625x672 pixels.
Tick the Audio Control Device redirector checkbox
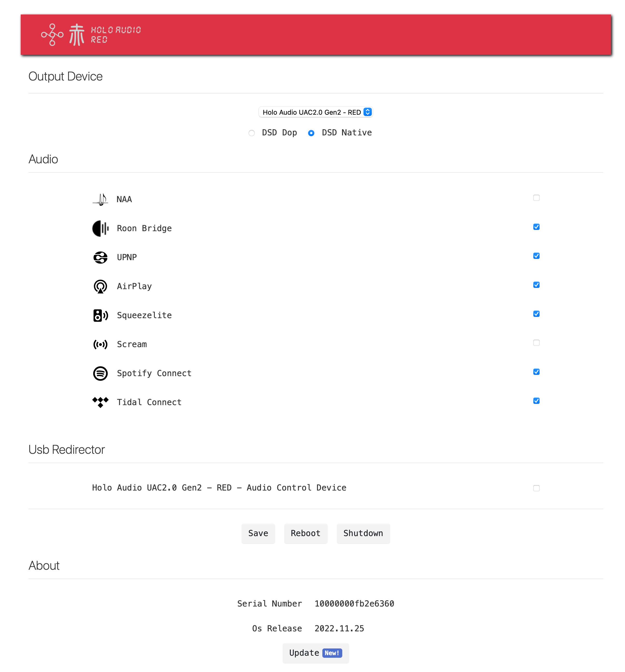pos(536,488)
